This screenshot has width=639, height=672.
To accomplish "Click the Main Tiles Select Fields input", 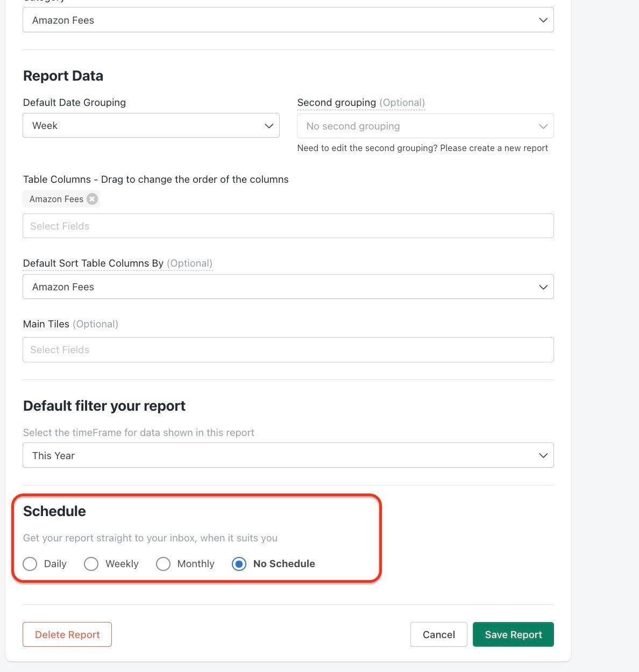I will 288,349.
